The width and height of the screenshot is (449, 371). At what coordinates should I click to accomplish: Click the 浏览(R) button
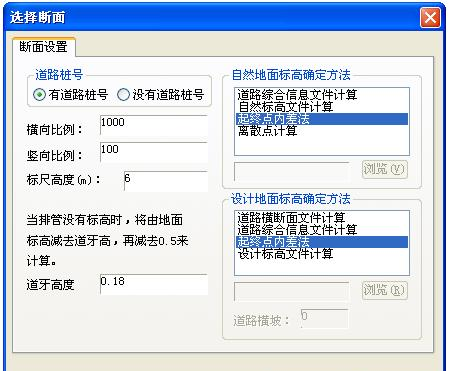click(384, 290)
